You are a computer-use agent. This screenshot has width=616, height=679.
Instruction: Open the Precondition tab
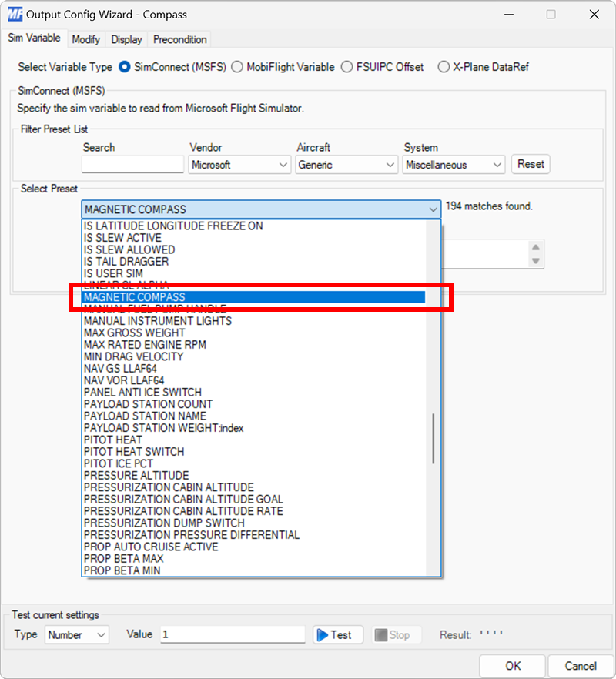coord(179,39)
